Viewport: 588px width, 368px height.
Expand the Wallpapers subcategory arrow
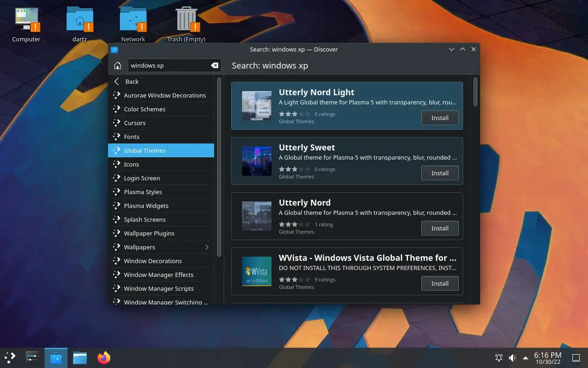point(207,247)
